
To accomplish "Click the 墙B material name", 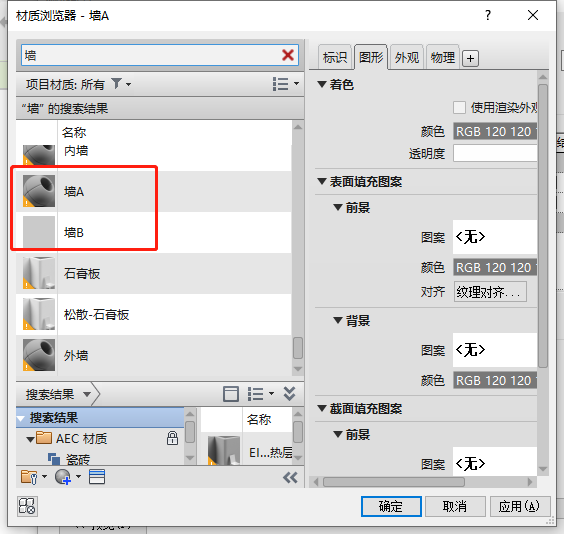I will tap(74, 232).
